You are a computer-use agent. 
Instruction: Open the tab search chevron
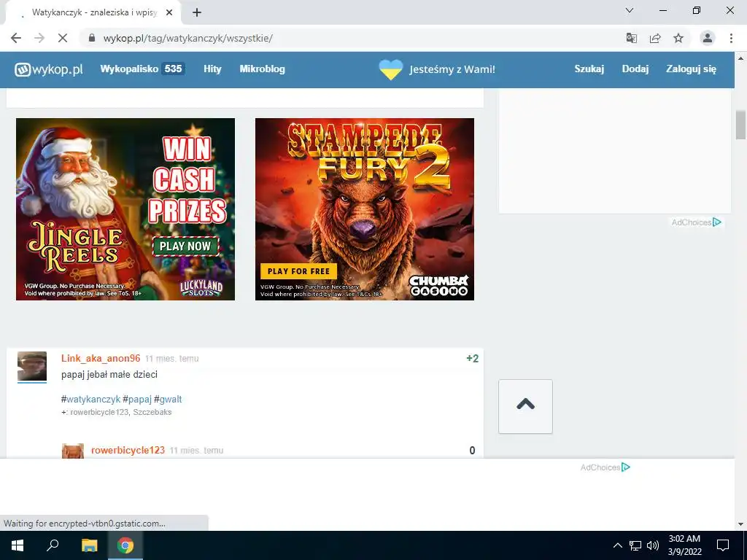[x=630, y=10]
